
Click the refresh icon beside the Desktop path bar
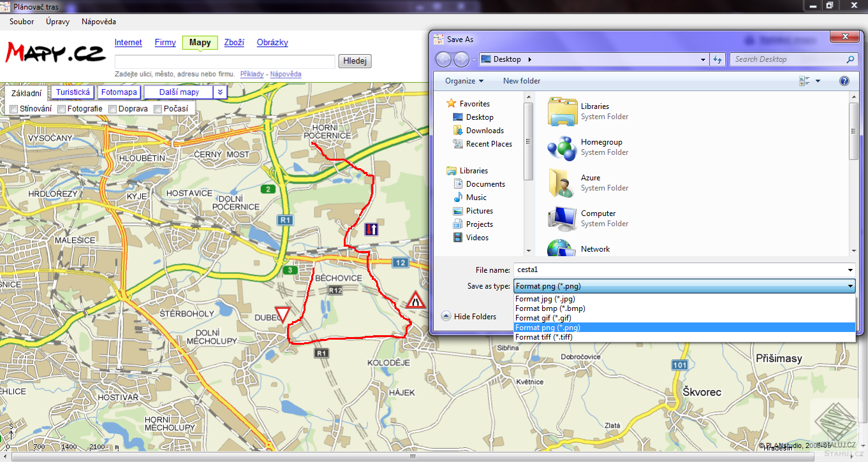717,59
